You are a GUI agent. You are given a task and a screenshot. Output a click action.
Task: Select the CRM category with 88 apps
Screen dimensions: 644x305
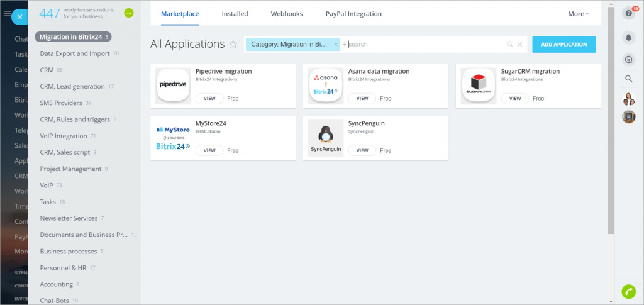pos(51,70)
